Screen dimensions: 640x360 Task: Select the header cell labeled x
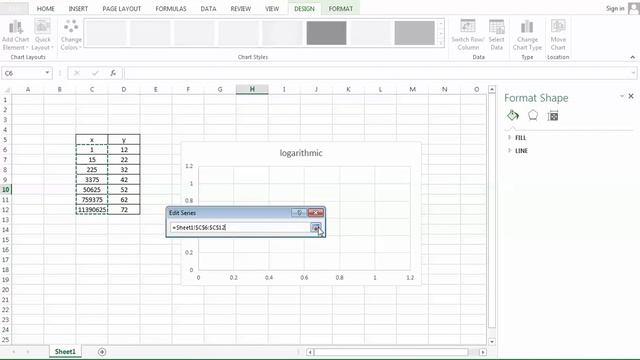92,140
